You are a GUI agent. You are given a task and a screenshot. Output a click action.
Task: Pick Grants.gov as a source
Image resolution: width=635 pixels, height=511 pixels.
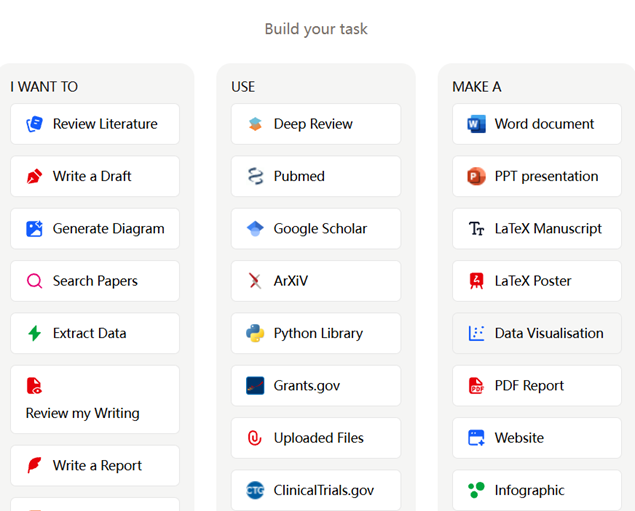pos(315,386)
